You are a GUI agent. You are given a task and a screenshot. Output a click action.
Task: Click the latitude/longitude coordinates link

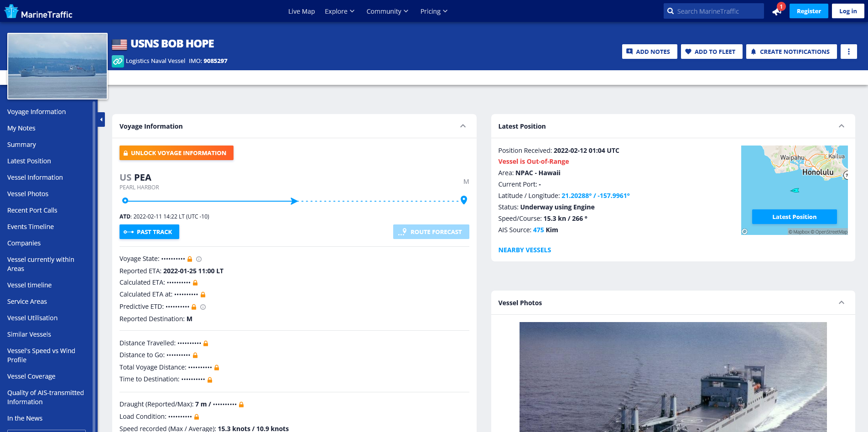click(x=596, y=196)
